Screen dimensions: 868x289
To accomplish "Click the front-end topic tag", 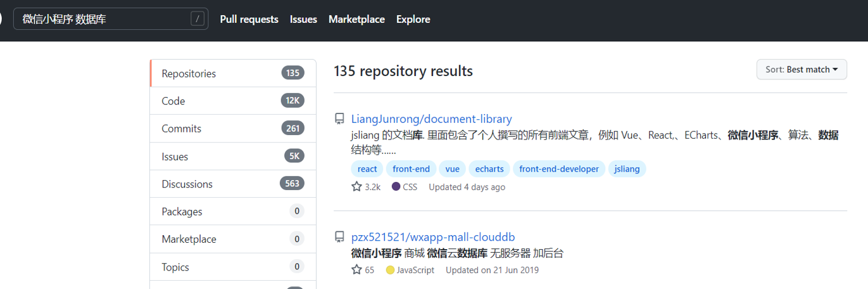I will 411,169.
